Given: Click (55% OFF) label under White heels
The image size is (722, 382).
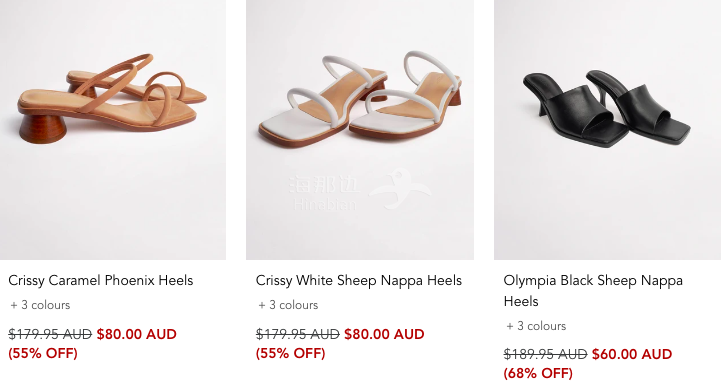Looking at the screenshot, I should [291, 353].
